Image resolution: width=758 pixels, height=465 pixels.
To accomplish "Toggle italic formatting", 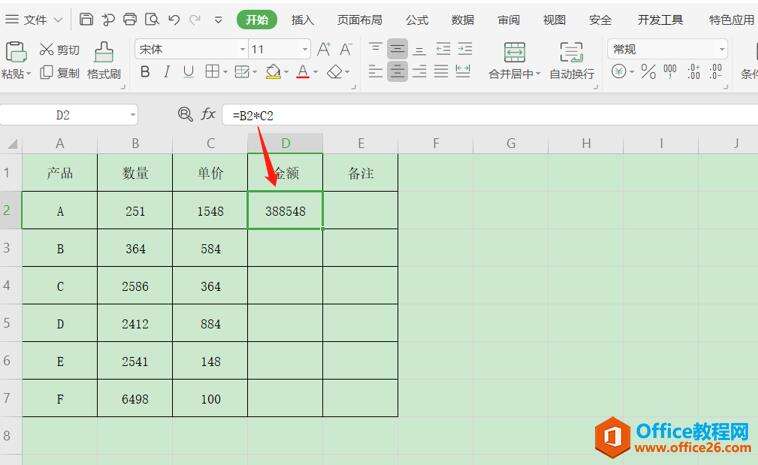I will [x=166, y=72].
